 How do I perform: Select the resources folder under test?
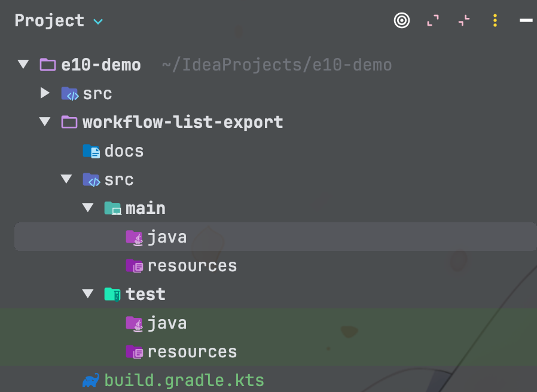(192, 352)
